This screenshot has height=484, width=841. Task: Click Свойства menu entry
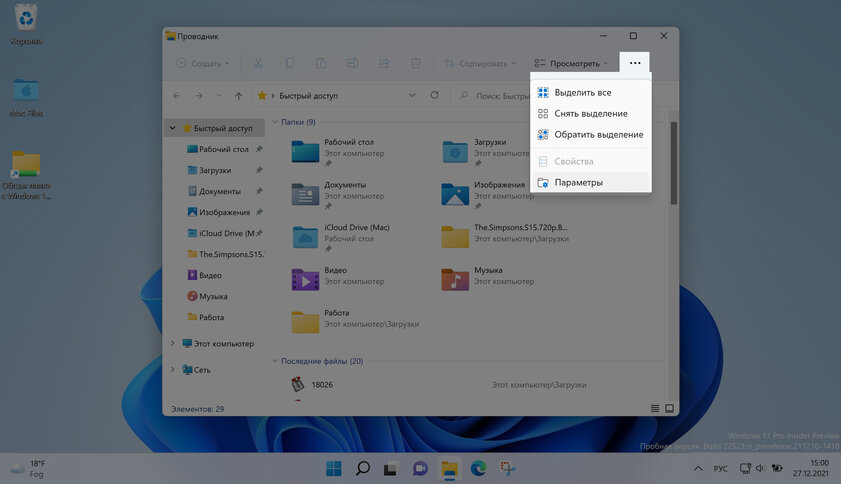click(591, 161)
